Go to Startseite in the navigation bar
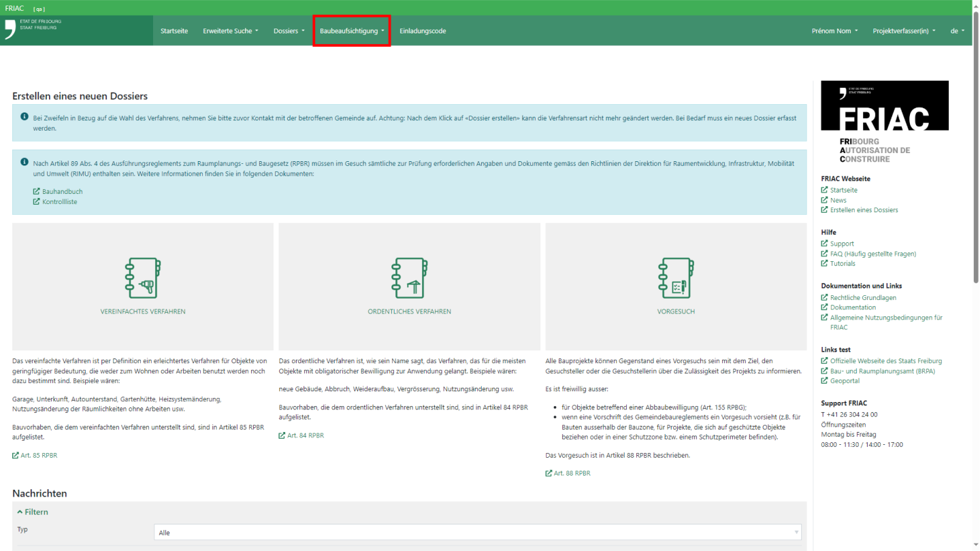This screenshot has width=980, height=551. [174, 31]
